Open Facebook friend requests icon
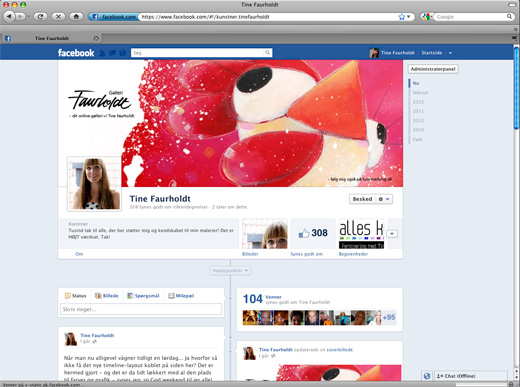This screenshot has width=520, height=387. point(102,53)
